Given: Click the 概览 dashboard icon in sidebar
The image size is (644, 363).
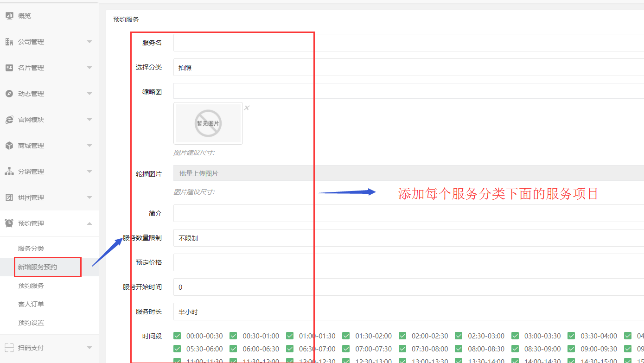Looking at the screenshot, I should pyautogui.click(x=9, y=16).
